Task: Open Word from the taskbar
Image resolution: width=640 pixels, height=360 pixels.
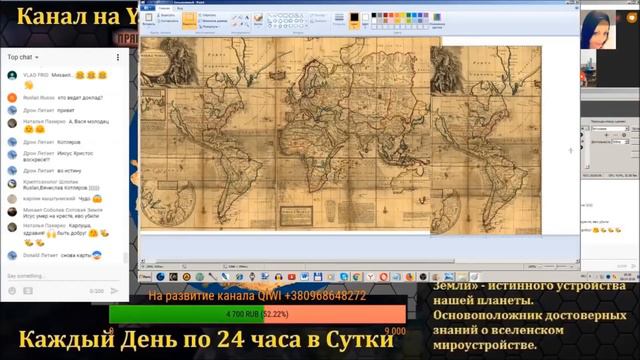Action: [x=304, y=277]
